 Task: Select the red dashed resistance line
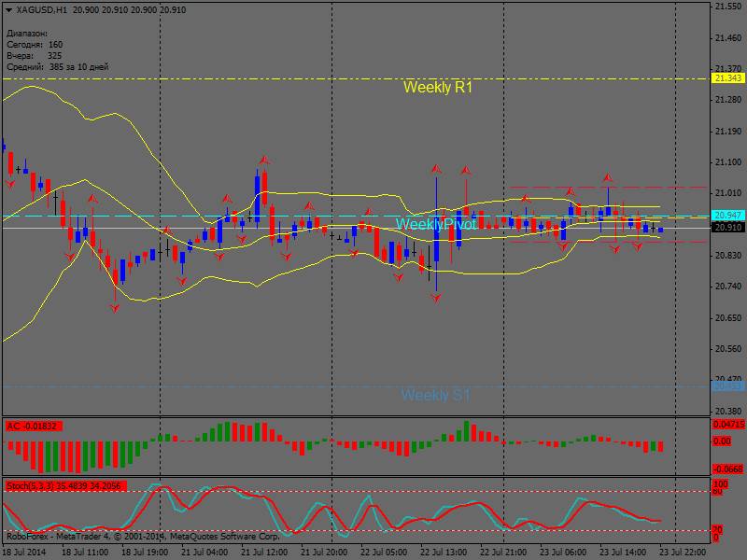607,187
